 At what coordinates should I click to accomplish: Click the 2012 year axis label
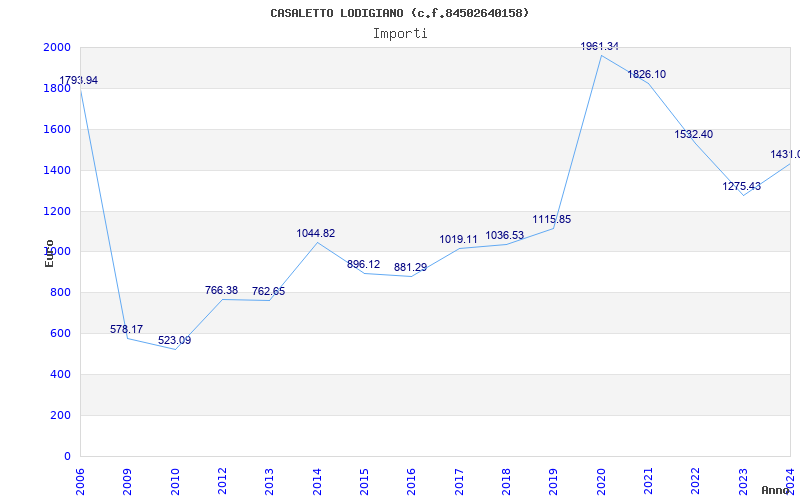pos(222,481)
